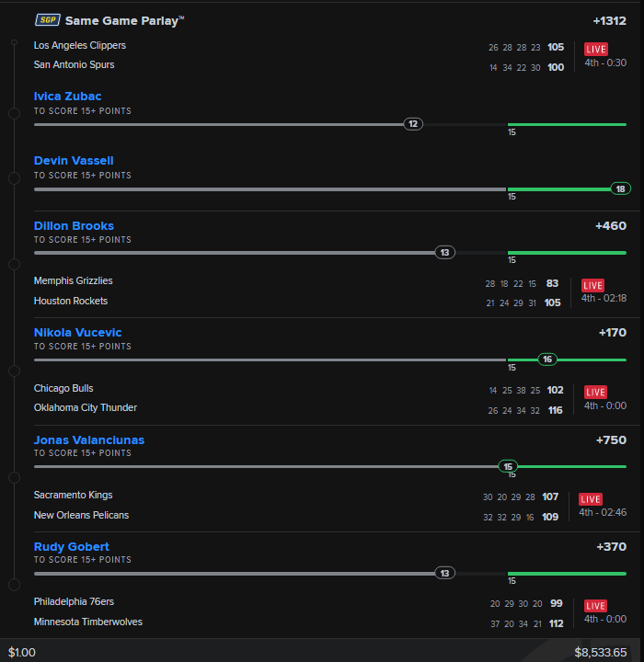Click Dillon Brooks' timeline leg circle
This screenshot has height=662, width=644.
pyautogui.click(x=15, y=264)
